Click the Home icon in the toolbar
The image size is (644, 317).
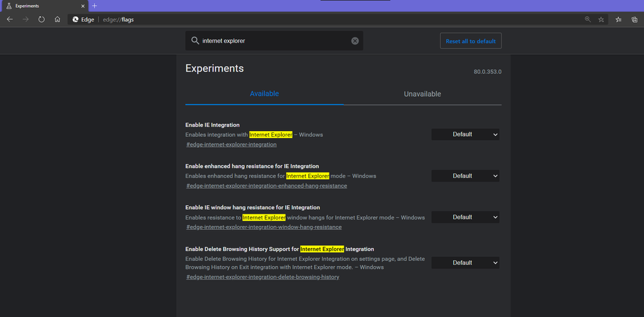tap(57, 19)
